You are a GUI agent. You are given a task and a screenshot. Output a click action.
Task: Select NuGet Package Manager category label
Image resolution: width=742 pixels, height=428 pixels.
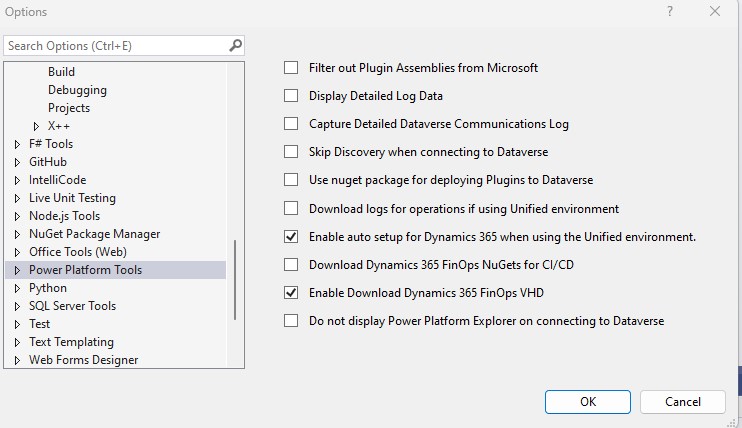click(x=94, y=234)
